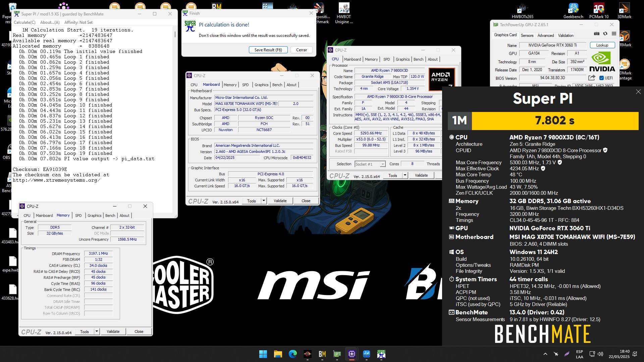This screenshot has width=644, height=362.
Task: Click the 7.802 s result time
Action: coord(555,120)
